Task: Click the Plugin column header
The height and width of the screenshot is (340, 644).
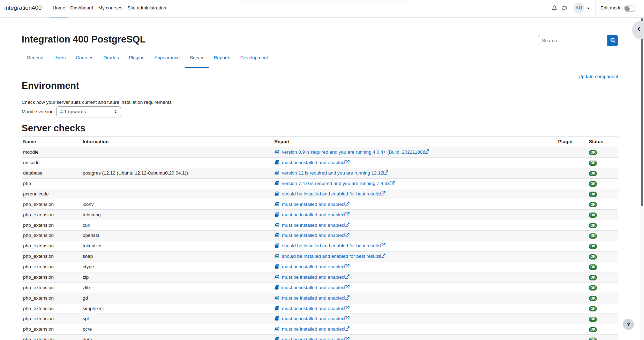Action: 565,142
